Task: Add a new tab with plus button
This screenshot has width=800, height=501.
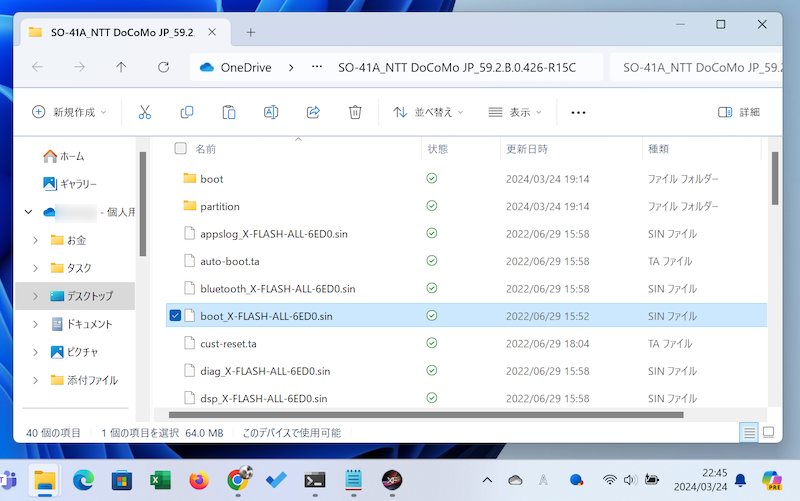Action: pos(251,31)
